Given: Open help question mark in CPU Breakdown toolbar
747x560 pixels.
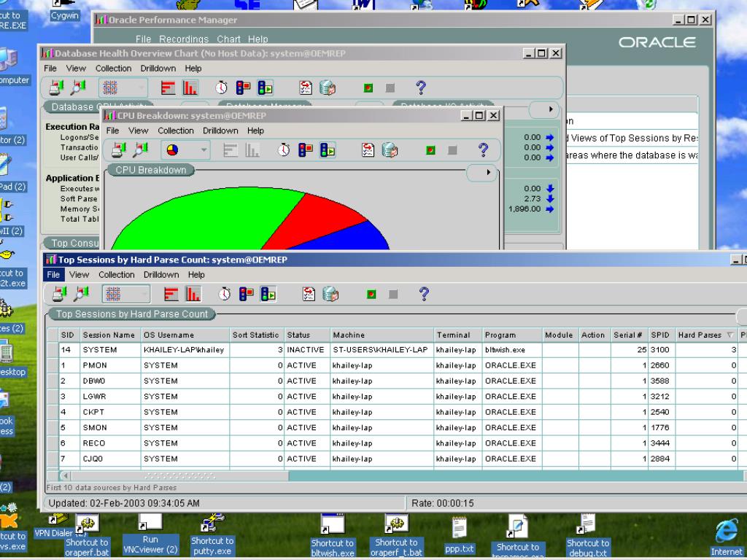Looking at the screenshot, I should (483, 150).
